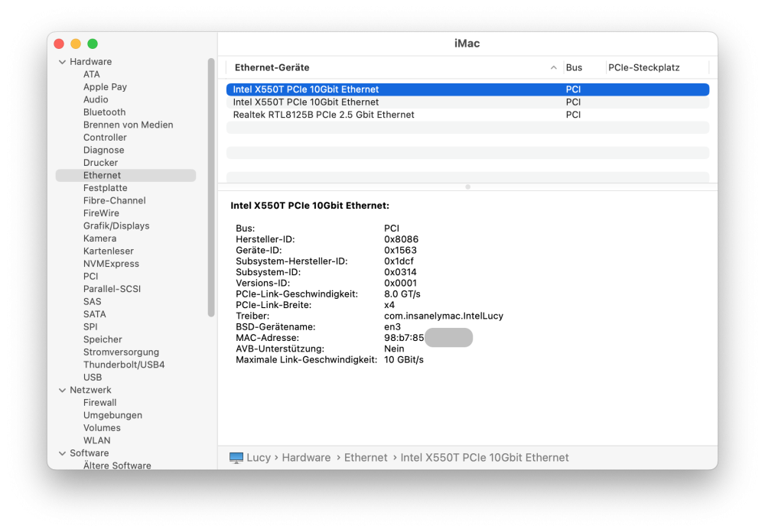
Task: Collapse the Hardware section in sidebar
Action: point(63,62)
